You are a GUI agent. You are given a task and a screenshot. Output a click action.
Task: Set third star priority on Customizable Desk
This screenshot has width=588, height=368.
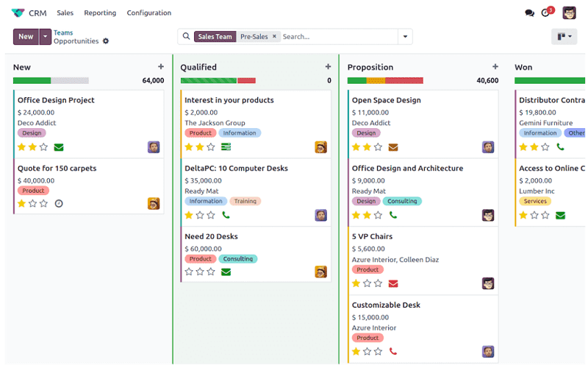tap(379, 352)
